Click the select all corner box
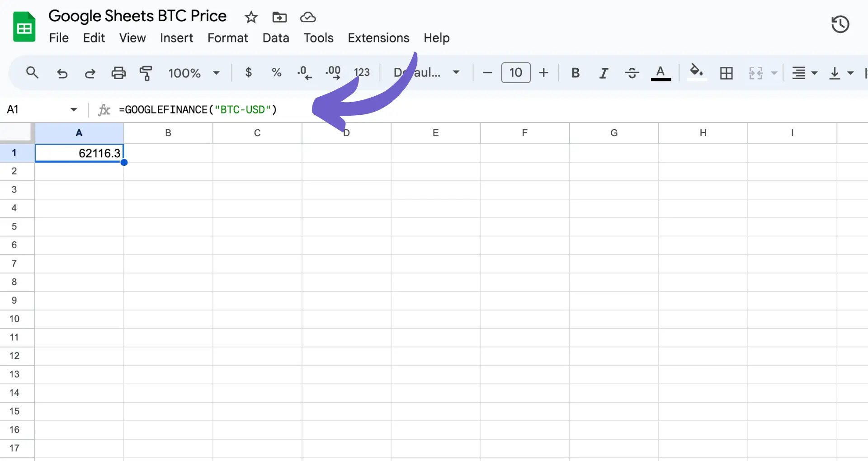The width and height of the screenshot is (868, 461). pos(16,133)
